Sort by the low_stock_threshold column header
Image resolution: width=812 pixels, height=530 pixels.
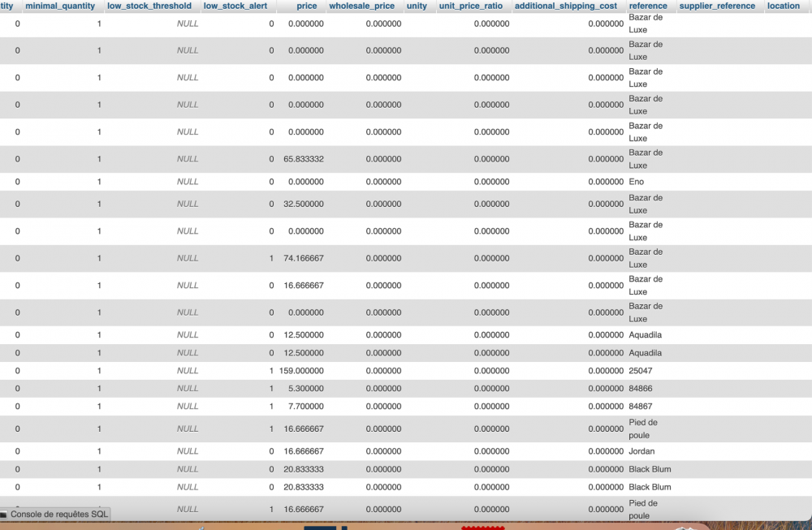(149, 6)
